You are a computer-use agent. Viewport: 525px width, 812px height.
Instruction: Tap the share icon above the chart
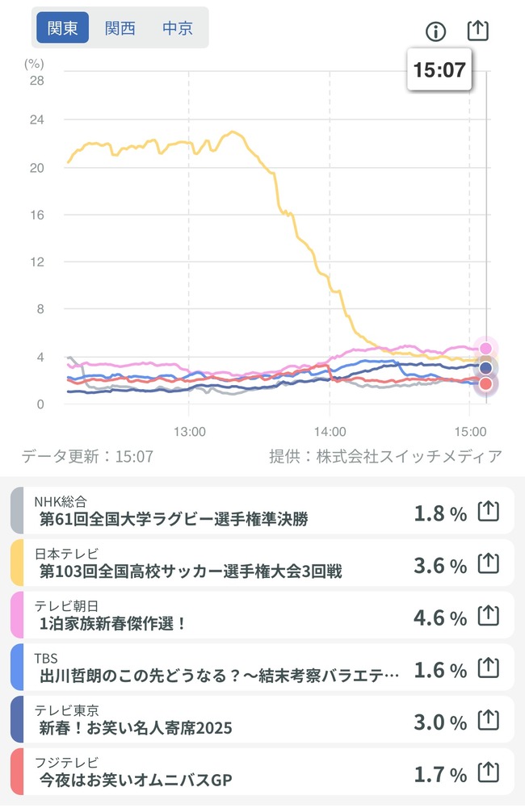tap(478, 31)
